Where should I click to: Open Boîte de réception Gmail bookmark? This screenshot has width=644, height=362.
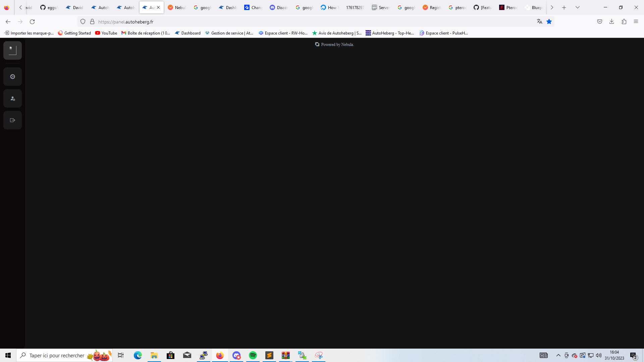click(146, 33)
